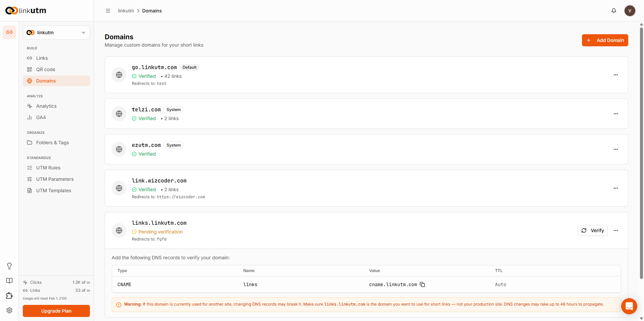This screenshot has height=321, width=644.
Task: Click Verify for links.linkutm.com
Action: coord(592,230)
